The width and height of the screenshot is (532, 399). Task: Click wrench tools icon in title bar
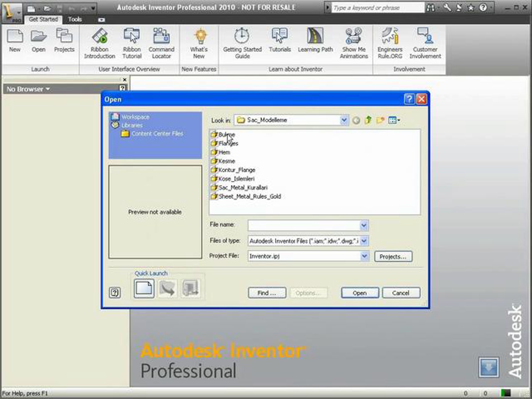click(x=447, y=8)
